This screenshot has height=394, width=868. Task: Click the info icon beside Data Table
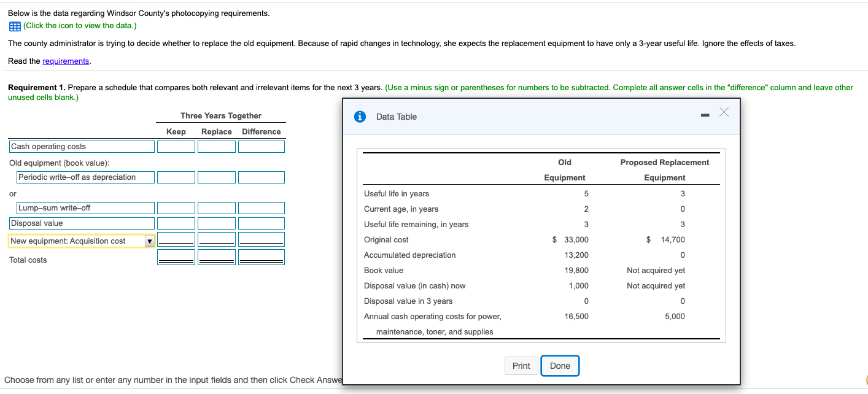click(362, 117)
